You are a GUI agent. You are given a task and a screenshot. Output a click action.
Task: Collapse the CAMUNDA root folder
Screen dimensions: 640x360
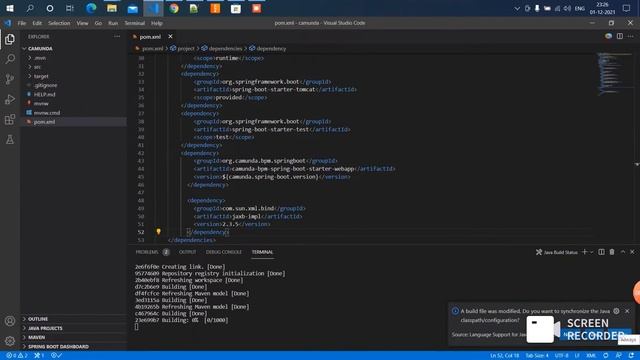40,49
